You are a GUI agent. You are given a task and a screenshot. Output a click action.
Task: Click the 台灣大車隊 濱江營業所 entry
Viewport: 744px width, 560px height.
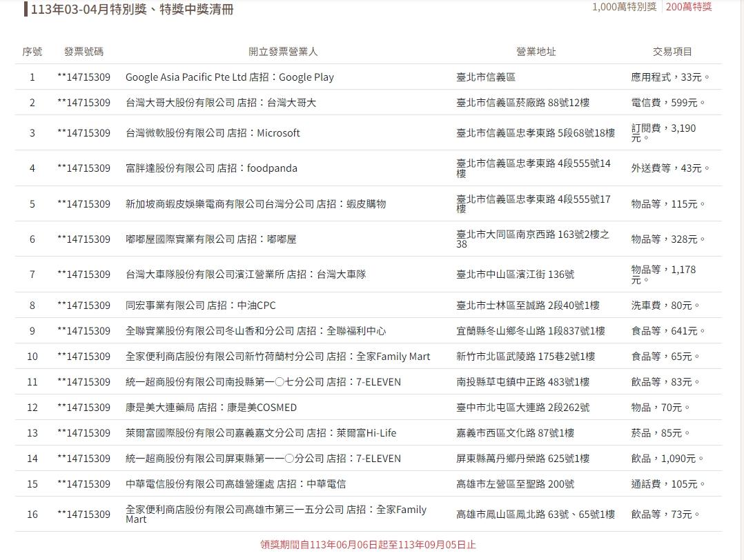pos(246,274)
